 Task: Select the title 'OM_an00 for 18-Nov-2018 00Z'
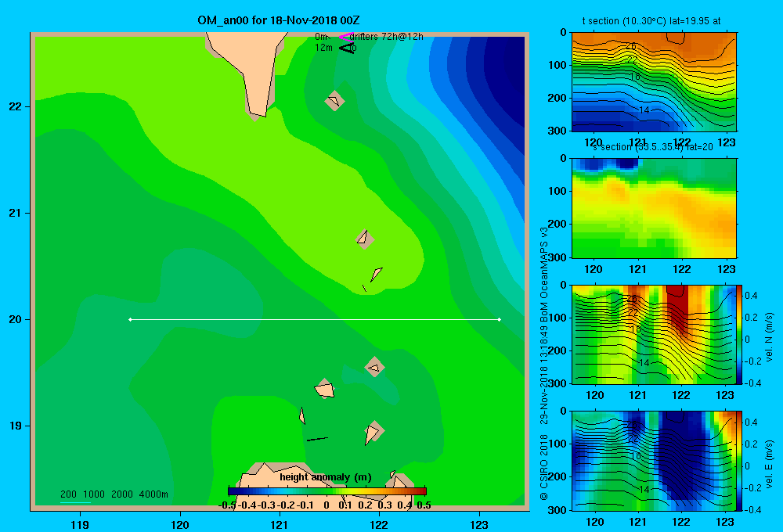(x=278, y=20)
